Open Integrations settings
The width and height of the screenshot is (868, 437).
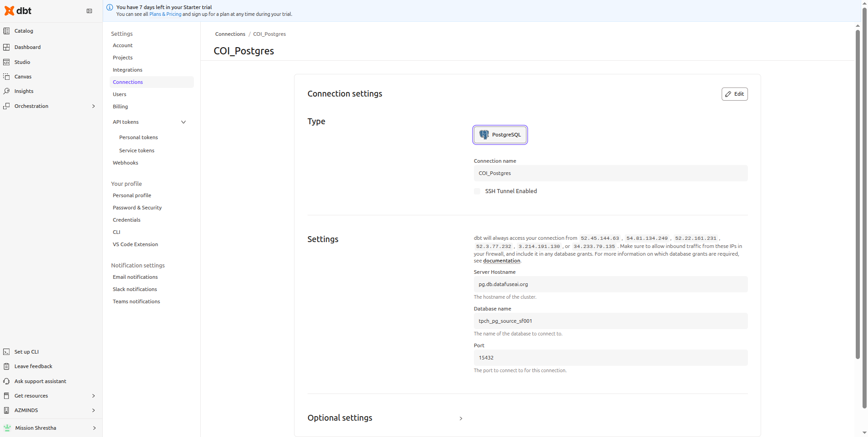[127, 70]
